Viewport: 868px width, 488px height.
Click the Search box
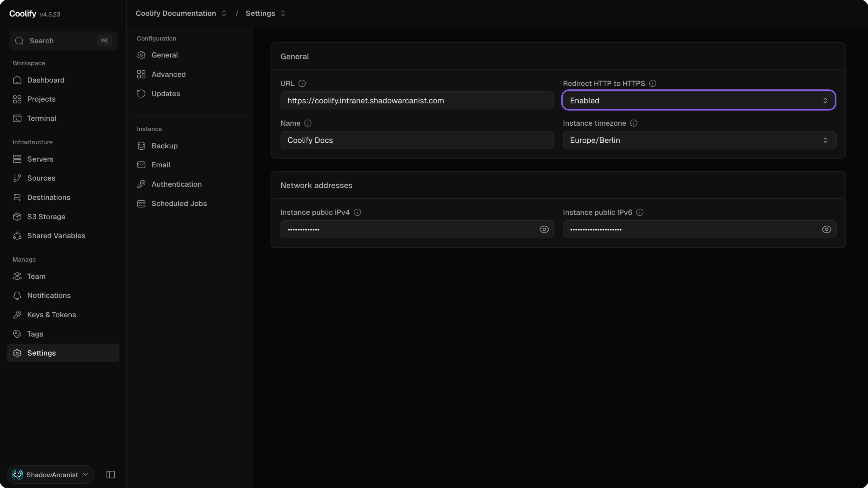(63, 40)
